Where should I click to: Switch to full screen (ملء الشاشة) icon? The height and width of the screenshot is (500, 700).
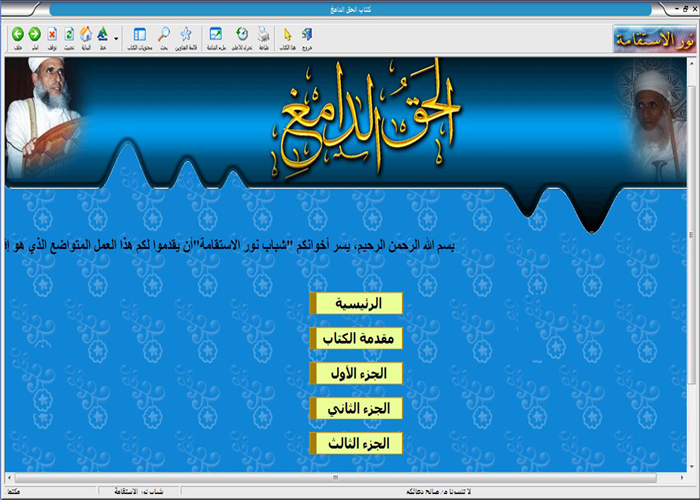(x=216, y=34)
